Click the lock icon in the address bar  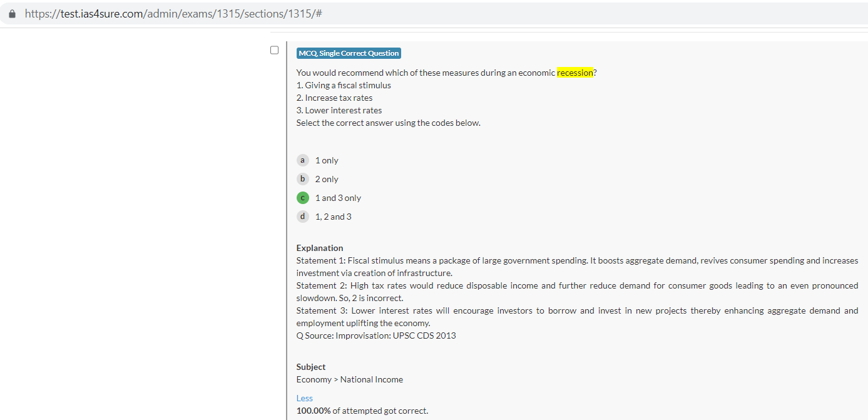[12, 14]
